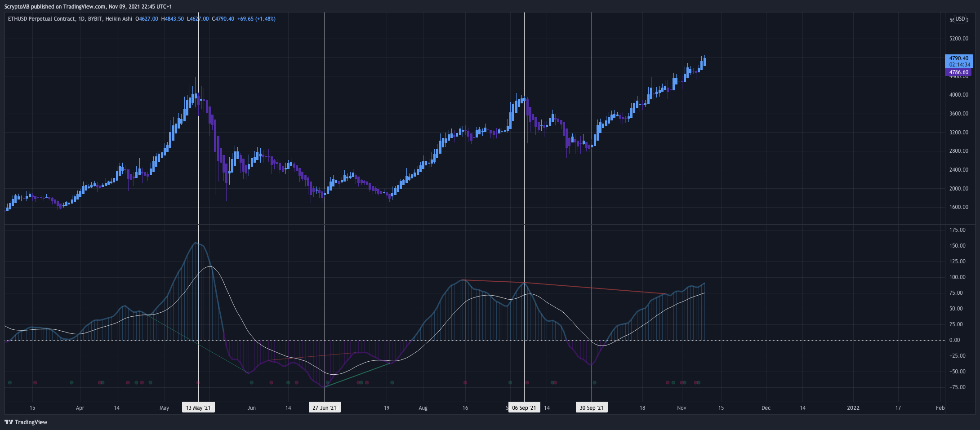Toggle the red dot signal near the 16 Aug region

[465, 383]
